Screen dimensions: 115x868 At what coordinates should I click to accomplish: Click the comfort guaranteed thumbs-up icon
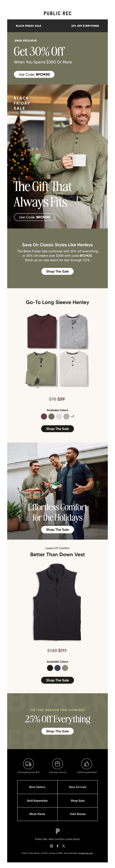[x=87, y=764]
